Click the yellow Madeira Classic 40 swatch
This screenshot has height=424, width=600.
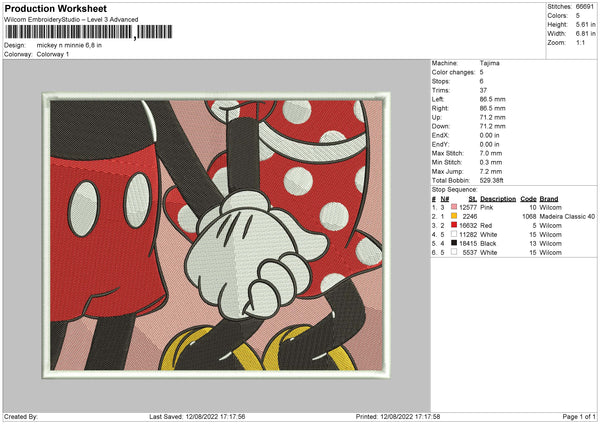[454, 216]
